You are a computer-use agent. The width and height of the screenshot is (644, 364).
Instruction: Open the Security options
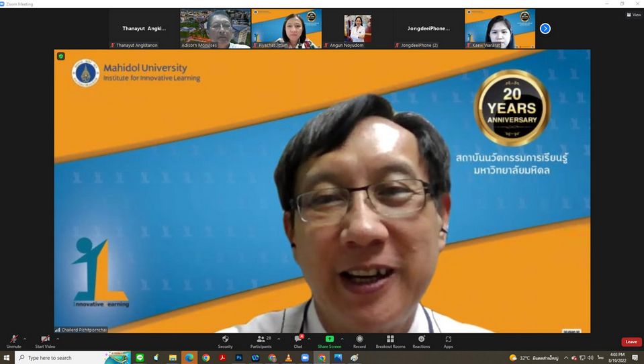tap(225, 341)
